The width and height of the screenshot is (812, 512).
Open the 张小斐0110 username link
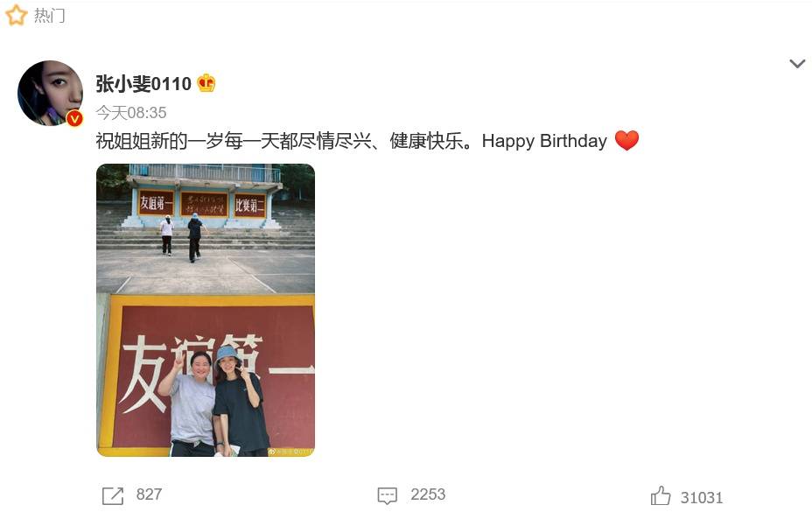143,83
